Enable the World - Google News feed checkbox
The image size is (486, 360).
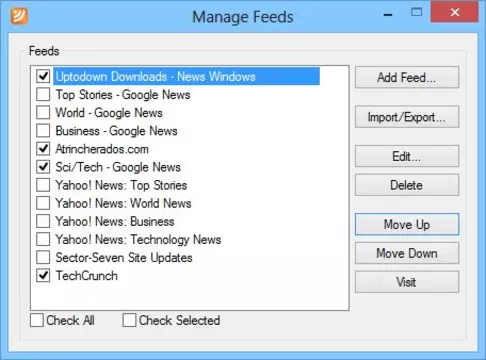43,113
